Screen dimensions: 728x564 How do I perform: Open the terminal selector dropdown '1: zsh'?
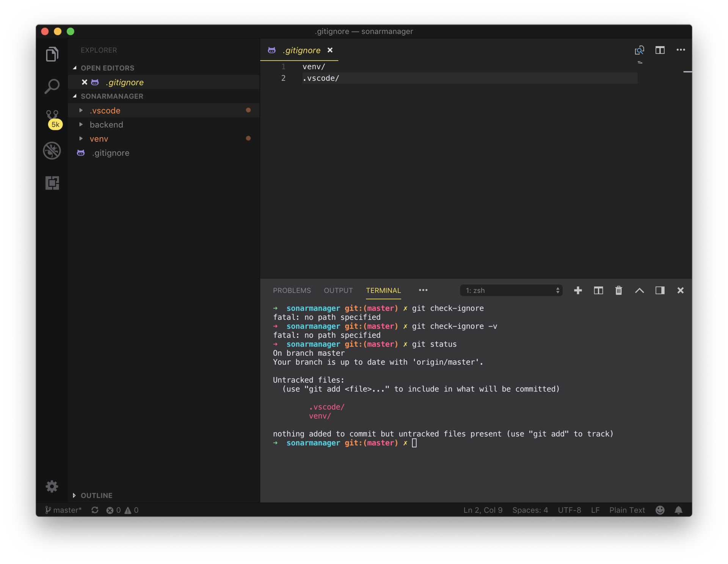pyautogui.click(x=511, y=290)
